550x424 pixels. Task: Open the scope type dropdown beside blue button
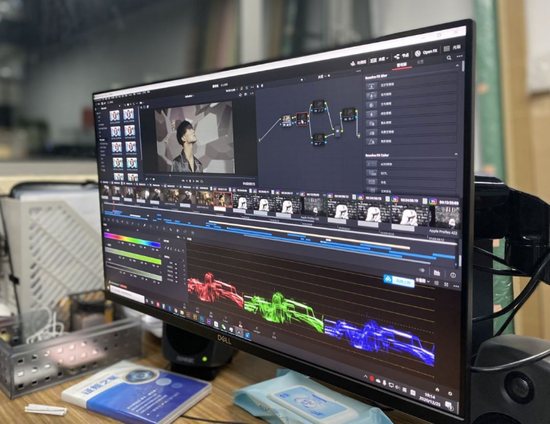click(422, 281)
